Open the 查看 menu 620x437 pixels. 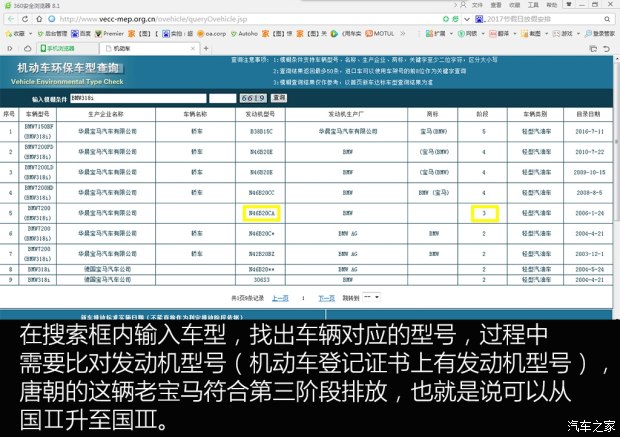(496, 5)
